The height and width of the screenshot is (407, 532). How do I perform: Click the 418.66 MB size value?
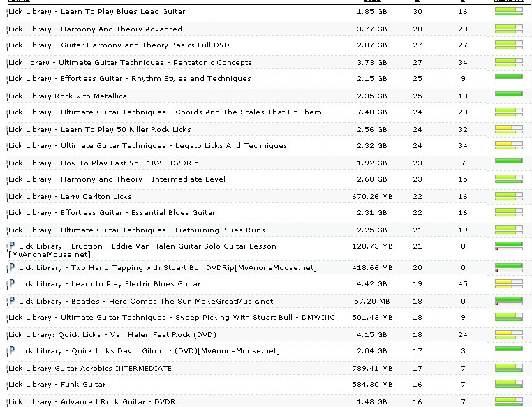coord(372,267)
